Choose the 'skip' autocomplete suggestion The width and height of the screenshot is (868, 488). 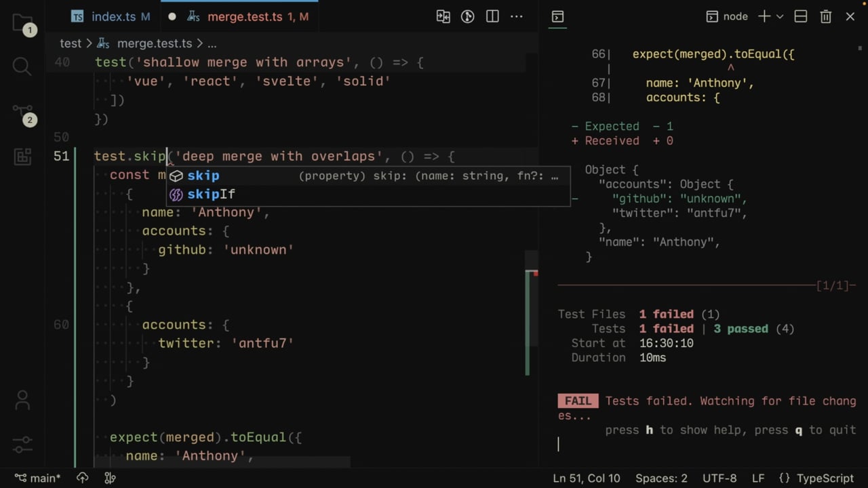368,176
